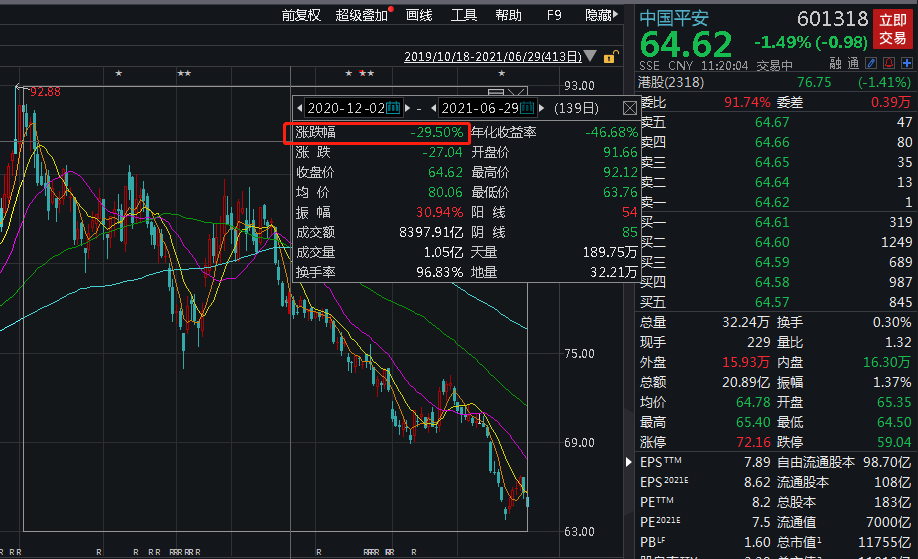
Task: Set a price alert with bell icon
Action: tap(889, 63)
